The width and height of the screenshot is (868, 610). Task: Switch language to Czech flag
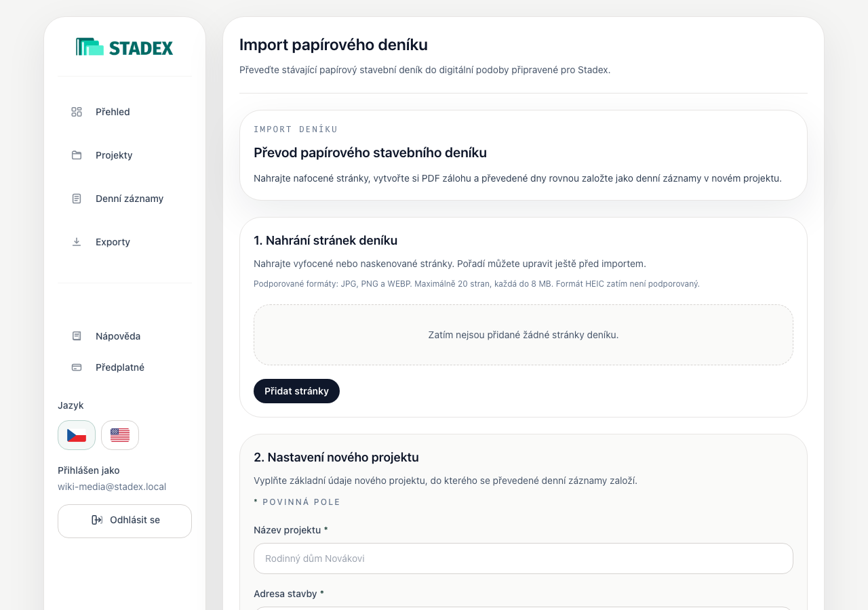(77, 435)
